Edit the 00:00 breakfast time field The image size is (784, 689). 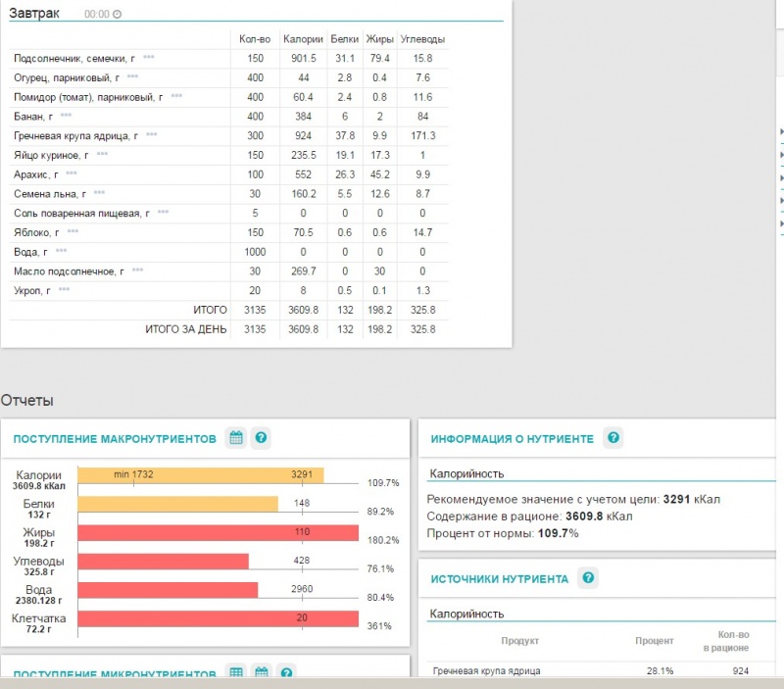97,15
